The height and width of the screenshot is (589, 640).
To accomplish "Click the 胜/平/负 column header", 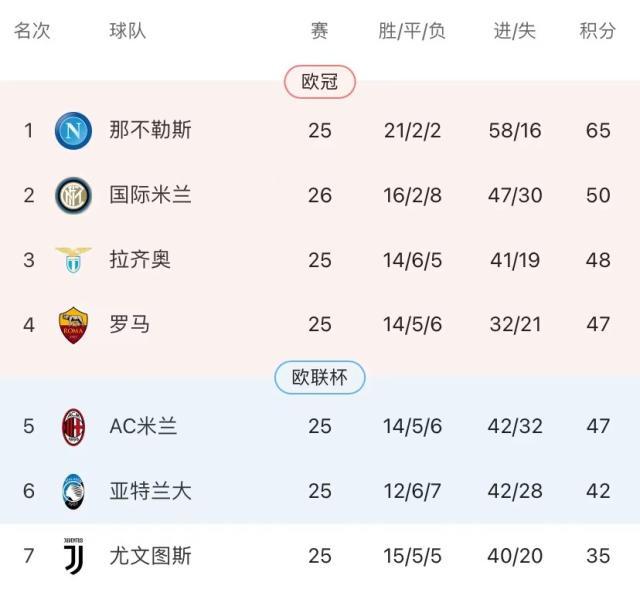I will tap(412, 31).
